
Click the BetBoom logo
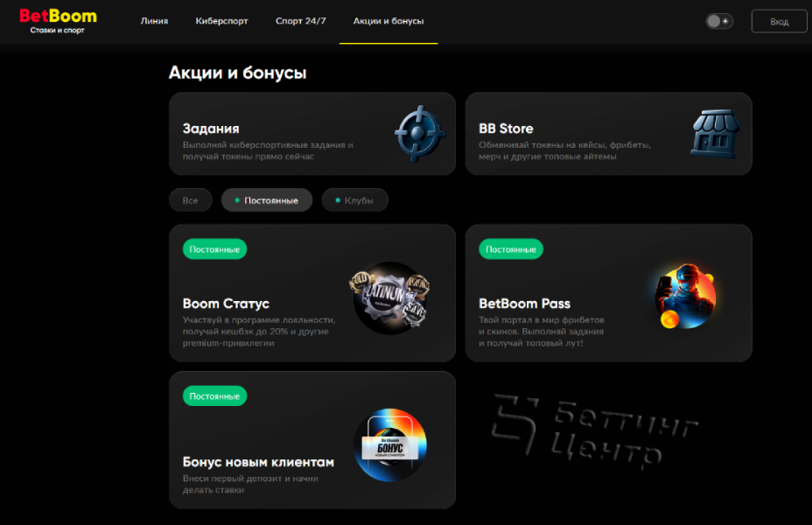pos(58,21)
